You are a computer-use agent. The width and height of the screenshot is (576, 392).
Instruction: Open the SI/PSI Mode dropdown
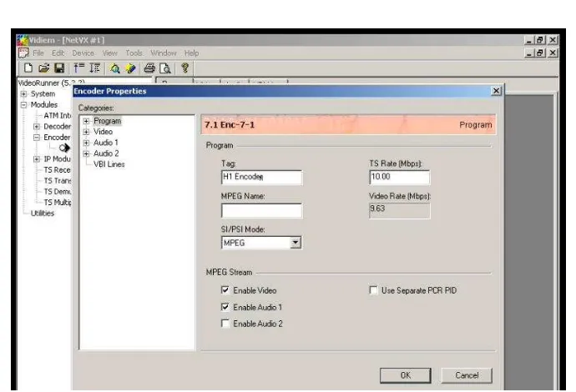click(296, 243)
